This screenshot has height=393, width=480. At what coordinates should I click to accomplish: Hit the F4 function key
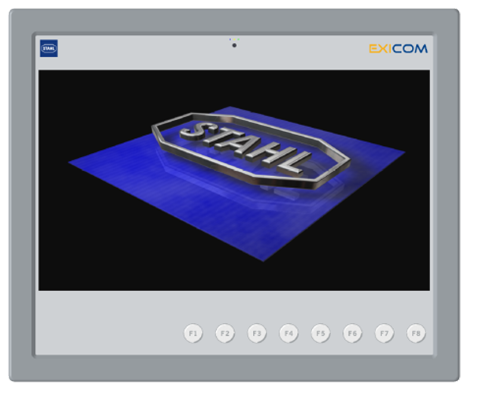point(289,333)
